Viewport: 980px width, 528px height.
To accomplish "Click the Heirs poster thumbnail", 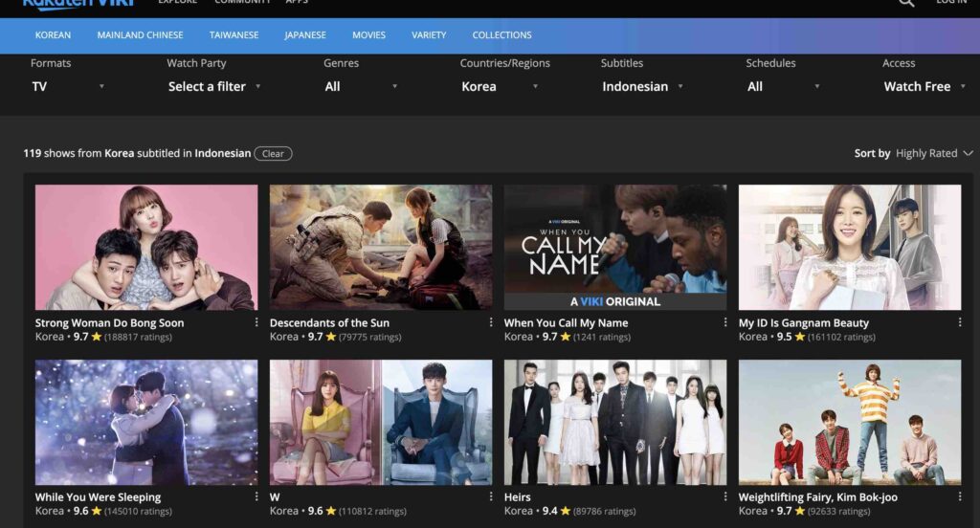I will pyautogui.click(x=615, y=422).
